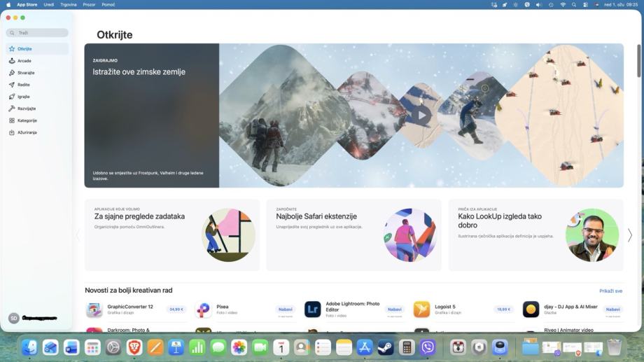
Task: Open the Ažuriranja updates icon
Action: (12, 132)
